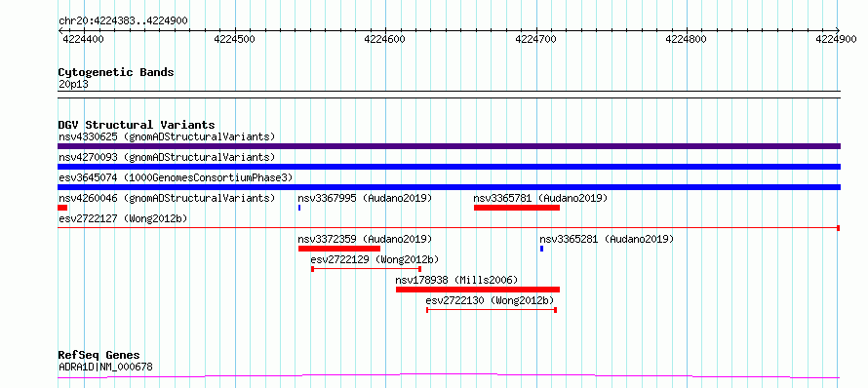This screenshot has height=388, width=868.
Task: Click the small red nsv4260046 variant block
Action: pyautogui.click(x=62, y=208)
